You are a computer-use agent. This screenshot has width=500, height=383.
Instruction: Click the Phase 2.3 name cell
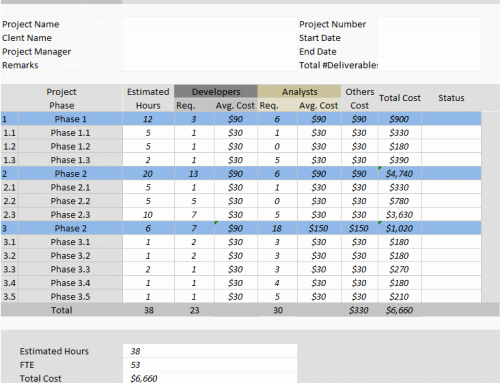(x=70, y=215)
